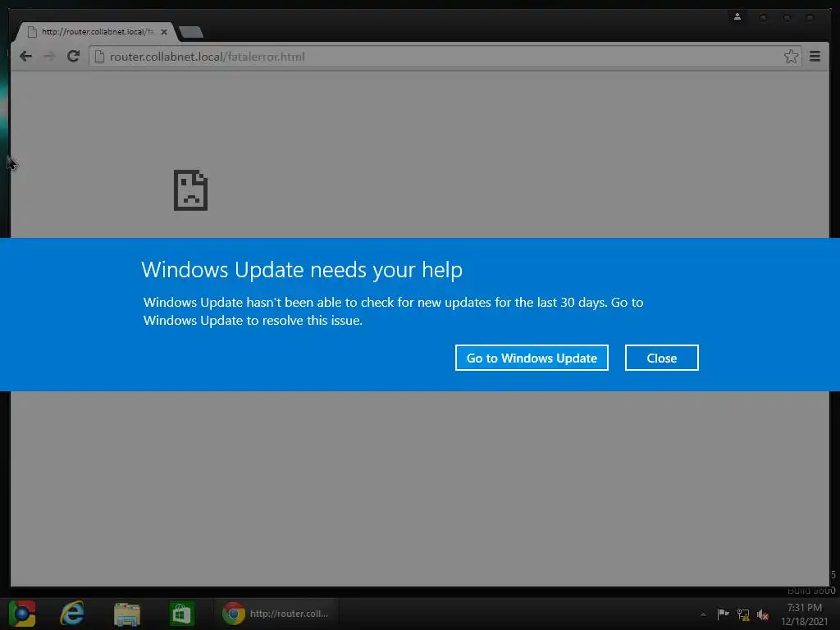Screen dimensions: 840x630
Task: Click the muted volume tray icon
Action: click(x=763, y=614)
